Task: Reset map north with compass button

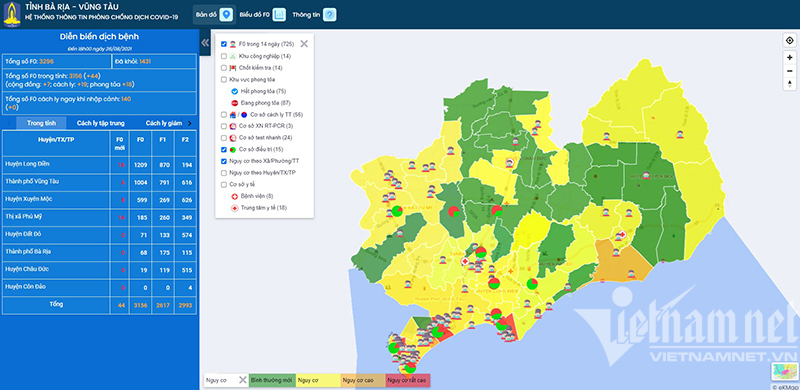Action: pos(789,84)
